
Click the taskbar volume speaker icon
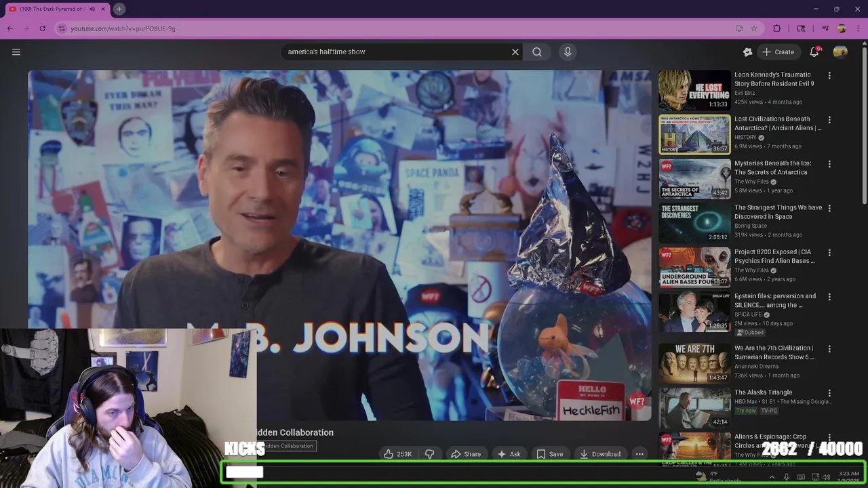pos(826,477)
